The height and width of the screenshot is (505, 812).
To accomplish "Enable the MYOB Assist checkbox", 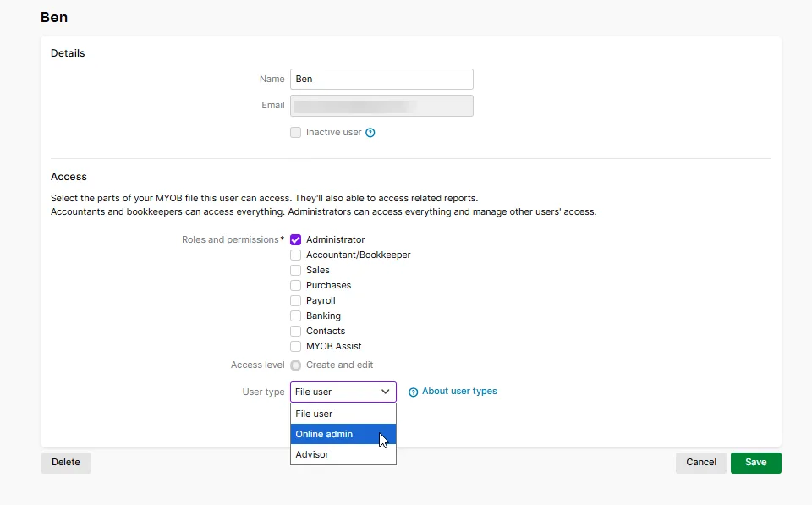I will point(296,346).
